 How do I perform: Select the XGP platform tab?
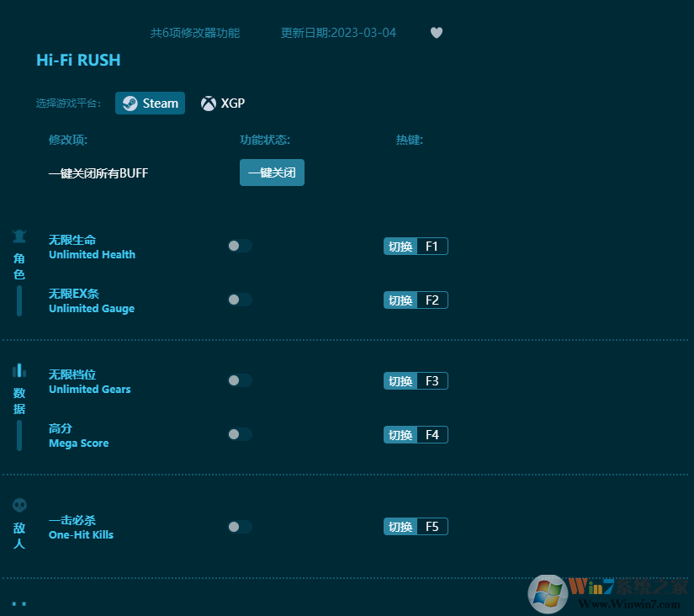pos(223,104)
